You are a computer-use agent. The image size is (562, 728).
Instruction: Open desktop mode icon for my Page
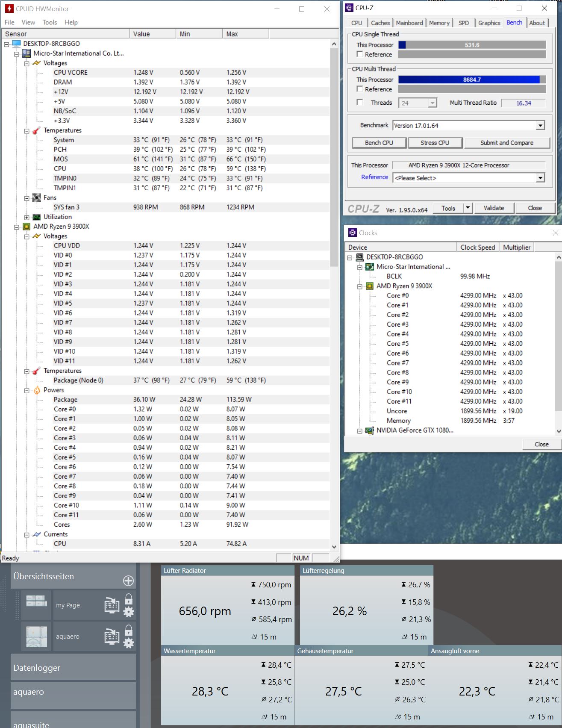click(x=112, y=605)
